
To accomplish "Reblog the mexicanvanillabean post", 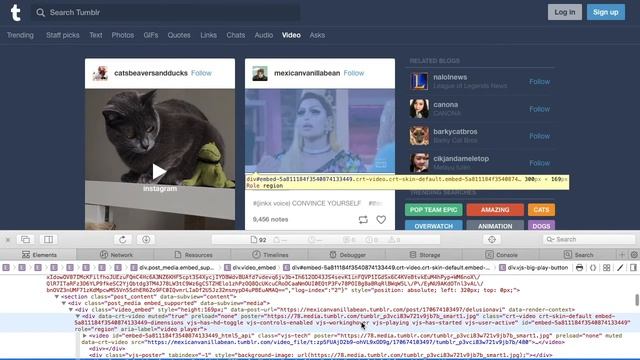I will point(363,220).
